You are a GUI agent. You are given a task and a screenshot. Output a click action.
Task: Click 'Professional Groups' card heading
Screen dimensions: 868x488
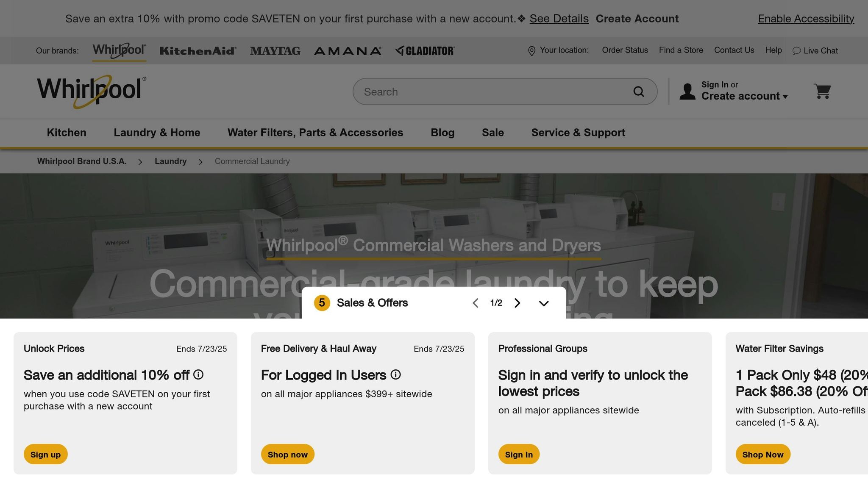(x=542, y=349)
